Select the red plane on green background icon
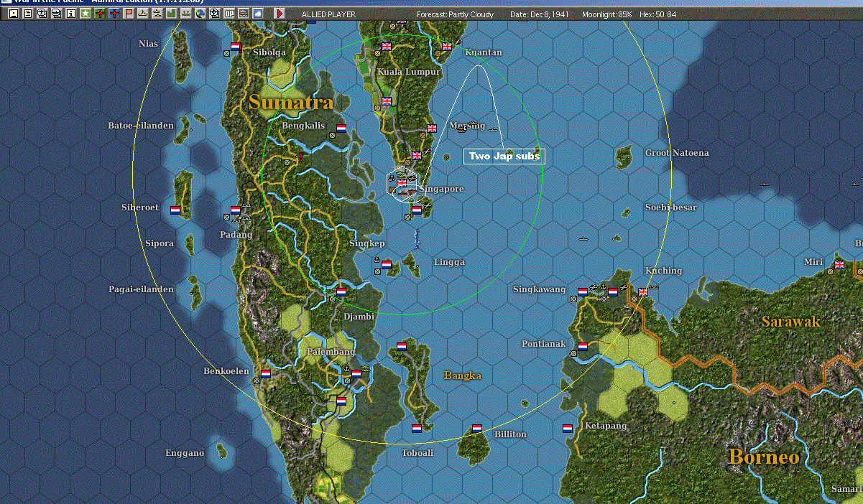Image resolution: width=863 pixels, height=504 pixels. tap(100, 14)
